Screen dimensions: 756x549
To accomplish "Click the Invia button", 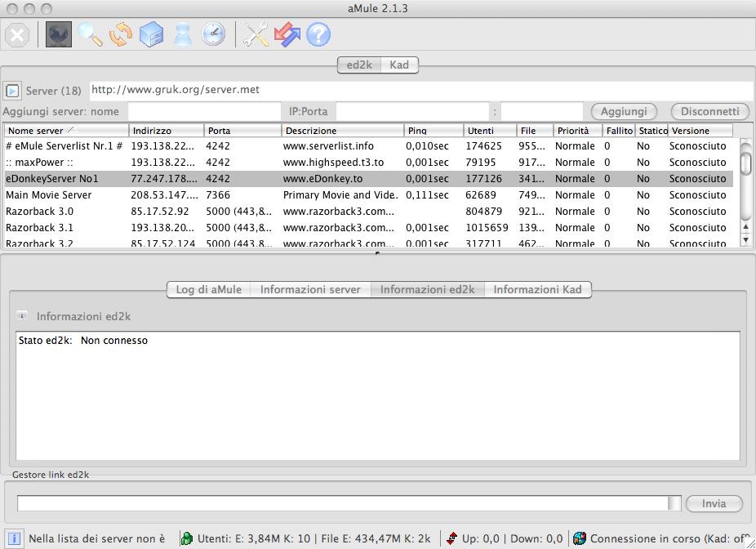I will click(714, 503).
